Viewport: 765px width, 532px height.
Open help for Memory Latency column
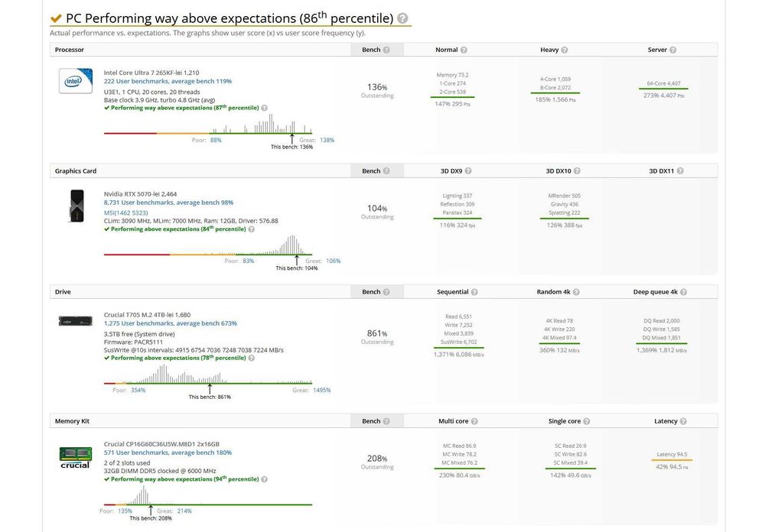682,421
